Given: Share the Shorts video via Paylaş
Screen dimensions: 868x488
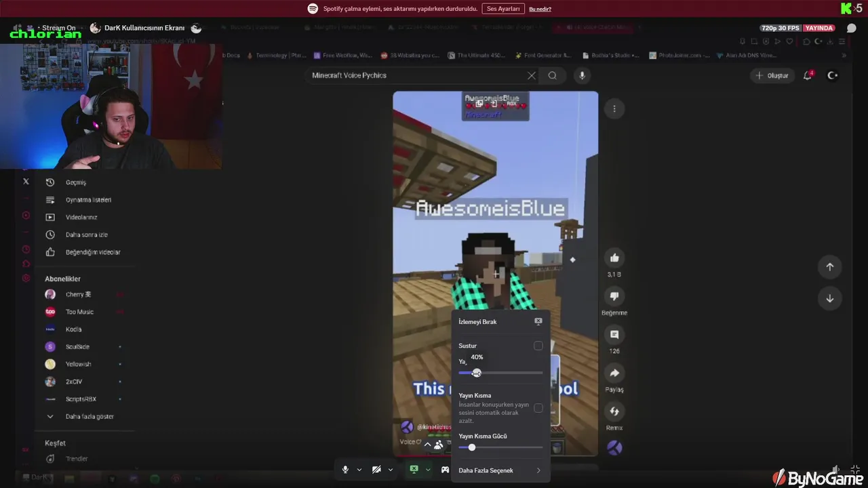Looking at the screenshot, I should [614, 373].
